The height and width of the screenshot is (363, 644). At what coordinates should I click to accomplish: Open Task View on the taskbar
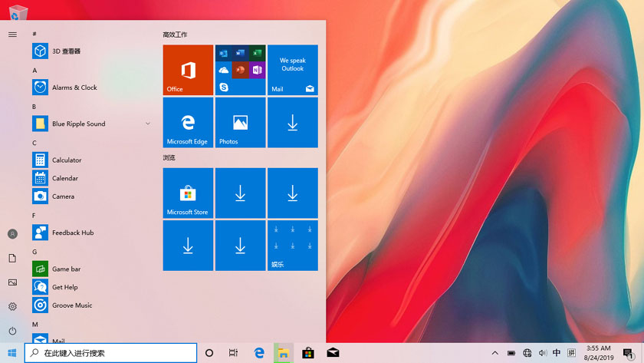[x=233, y=353]
